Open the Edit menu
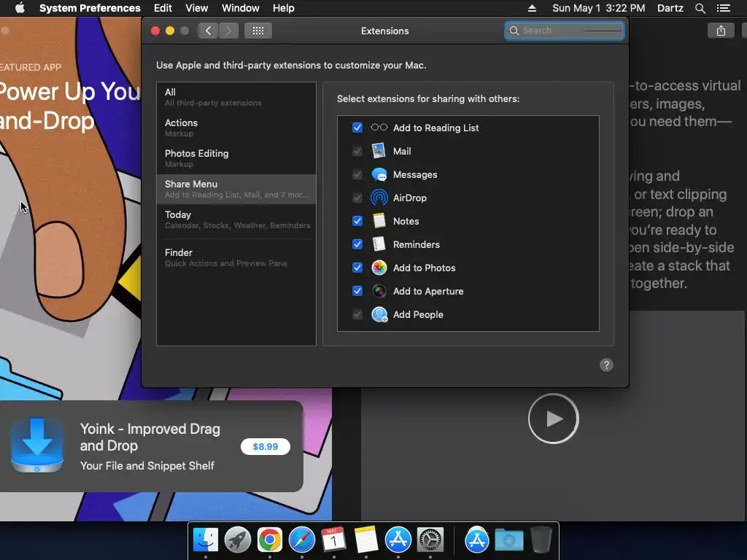Image resolution: width=747 pixels, height=560 pixels. point(163,8)
